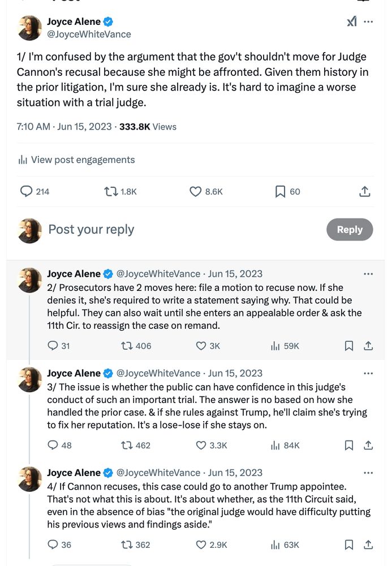Open the more options menu on main post
The width and height of the screenshot is (392, 566).
368,22
